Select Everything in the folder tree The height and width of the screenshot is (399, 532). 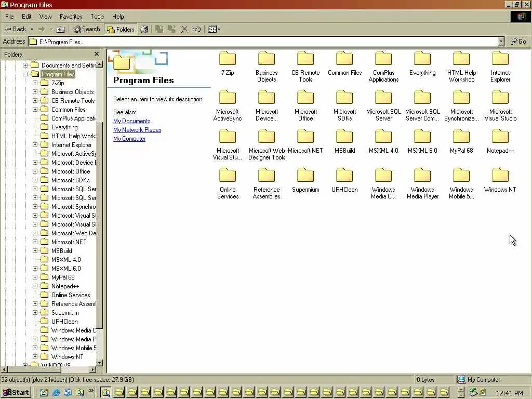64,127
